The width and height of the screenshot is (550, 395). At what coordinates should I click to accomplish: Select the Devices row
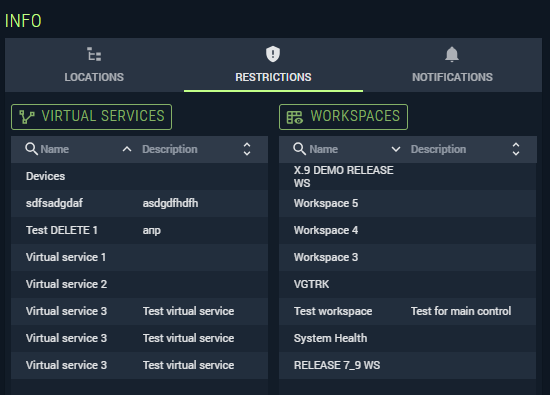(x=140, y=176)
